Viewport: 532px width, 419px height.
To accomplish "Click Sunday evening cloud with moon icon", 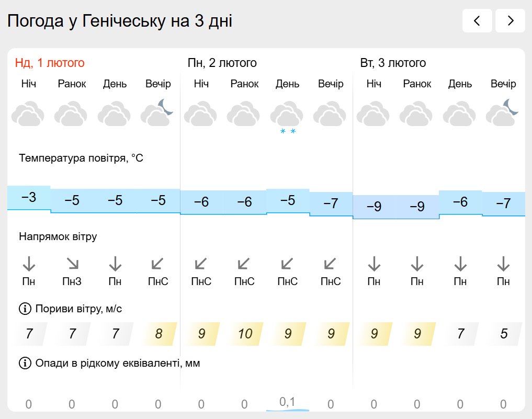I will pyautogui.click(x=157, y=114).
